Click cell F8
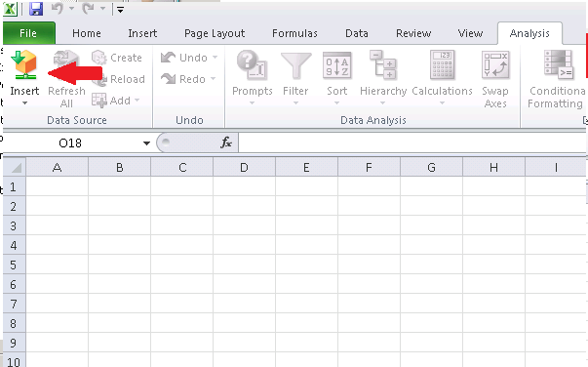This screenshot has width=588, height=367. (x=369, y=323)
